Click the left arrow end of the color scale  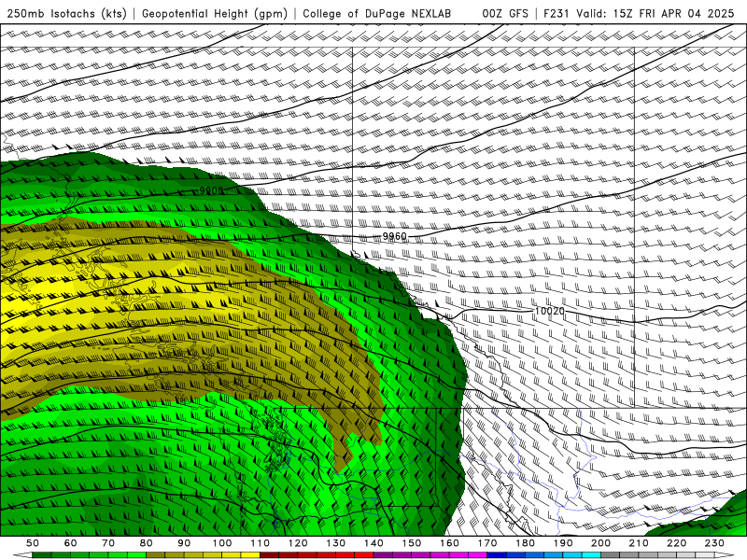[22, 555]
